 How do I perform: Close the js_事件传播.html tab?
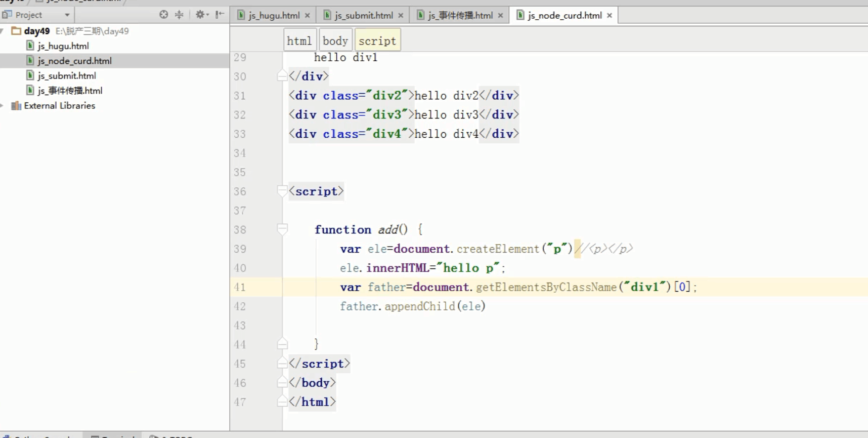(500, 16)
